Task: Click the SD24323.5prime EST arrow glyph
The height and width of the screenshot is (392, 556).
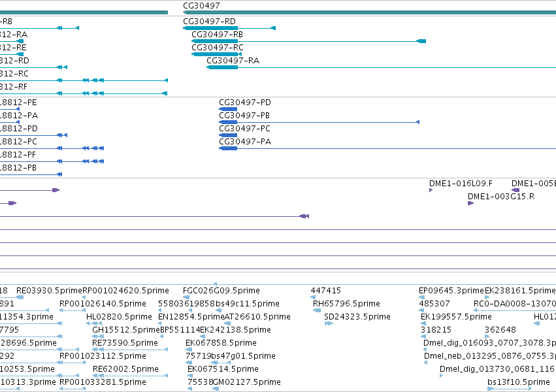Action: [329, 323]
